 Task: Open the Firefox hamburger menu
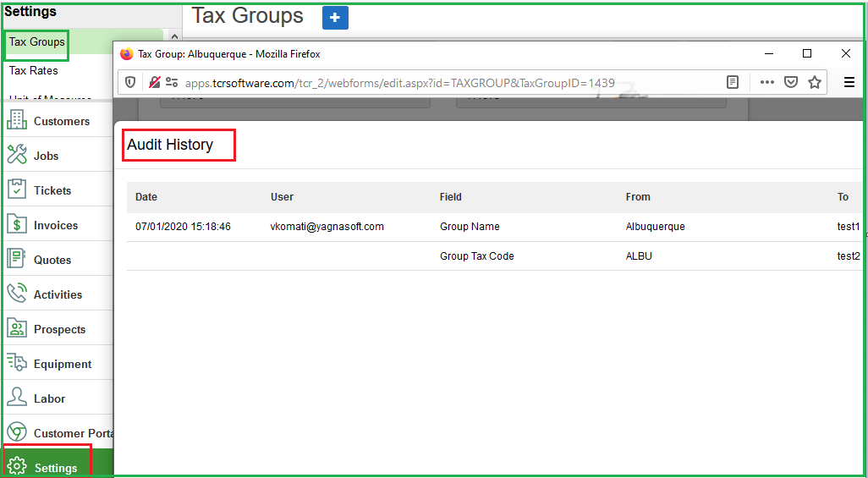pyautogui.click(x=849, y=83)
